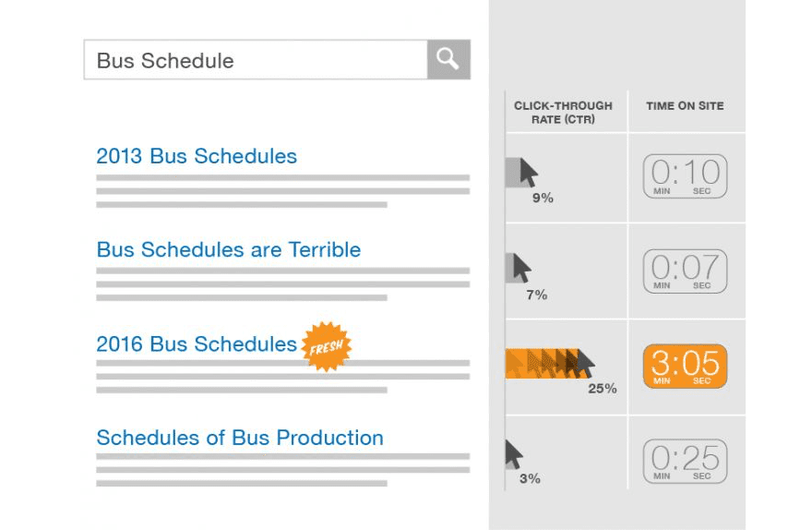Click the snippet text under 2013 Bus Schedules
The width and height of the screenshot is (812, 530).
tap(281, 191)
